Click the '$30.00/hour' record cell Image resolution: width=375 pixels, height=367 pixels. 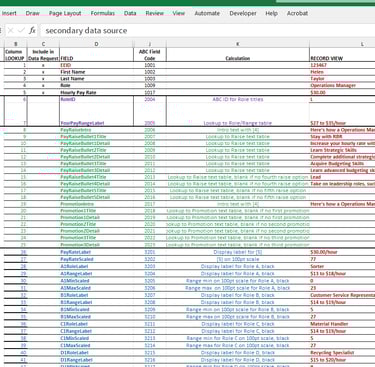[342, 252]
